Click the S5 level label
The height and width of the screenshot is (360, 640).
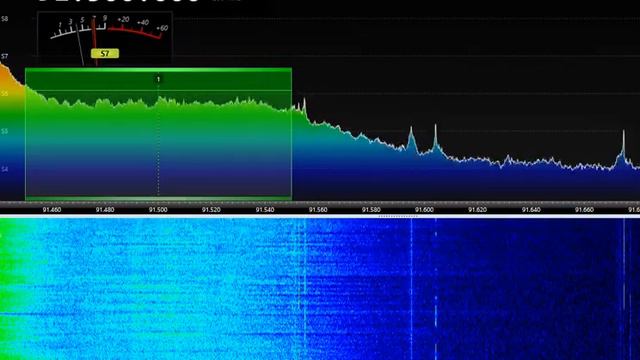click(x=4, y=131)
